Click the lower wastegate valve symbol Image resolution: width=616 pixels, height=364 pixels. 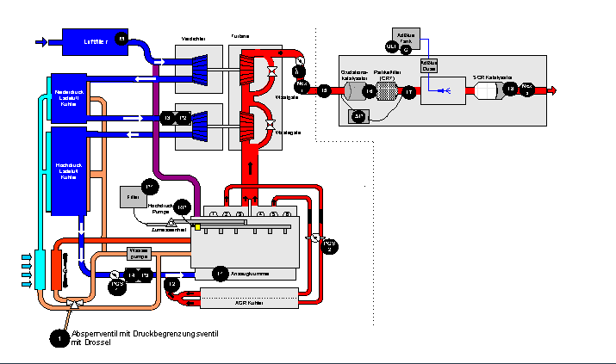pos(271,125)
